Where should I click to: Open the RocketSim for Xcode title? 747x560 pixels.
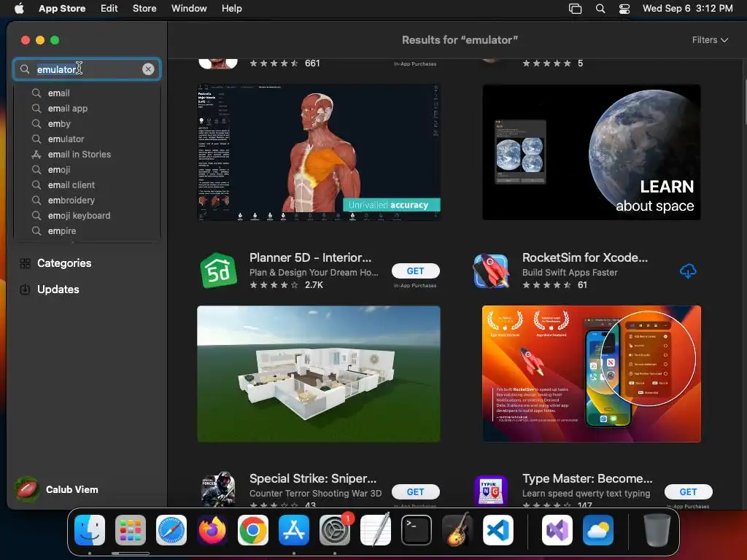tap(584, 257)
